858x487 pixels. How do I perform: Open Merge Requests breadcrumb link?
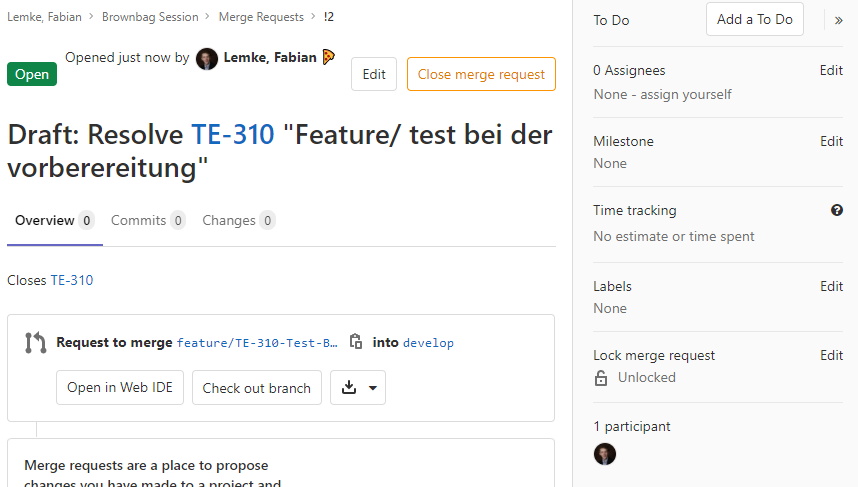[260, 17]
